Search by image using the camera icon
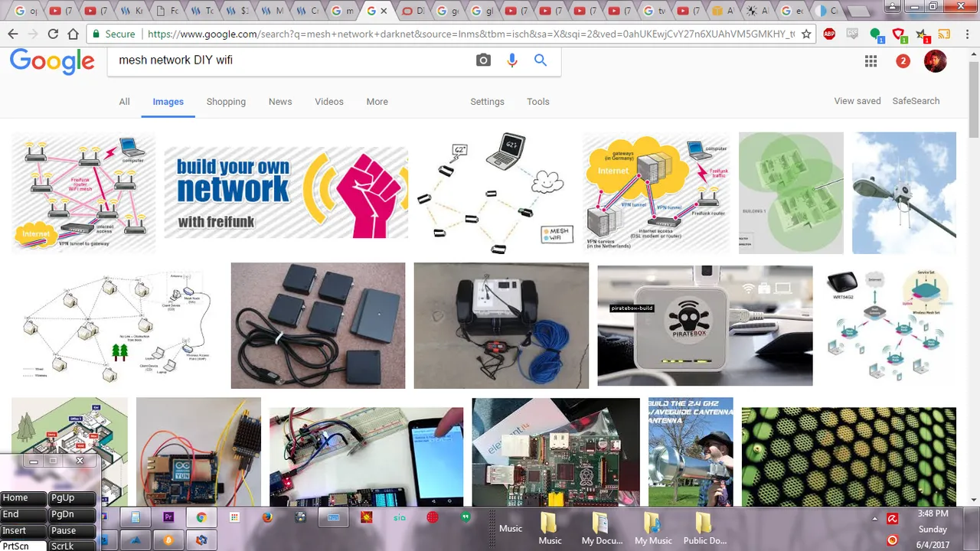 click(483, 60)
